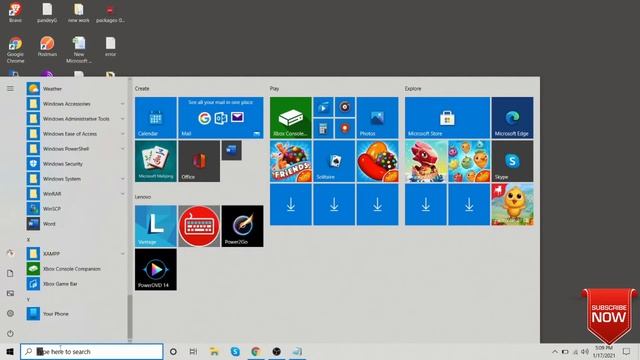Image resolution: width=640 pixels, height=360 pixels.
Task: Open the Photos tile
Action: pos(377,118)
